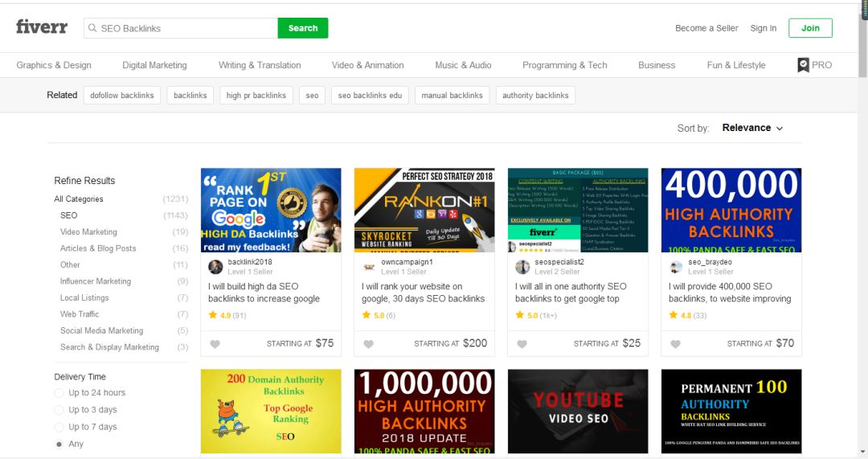Open Writing & Translation category menu
868x459 pixels.
click(260, 65)
